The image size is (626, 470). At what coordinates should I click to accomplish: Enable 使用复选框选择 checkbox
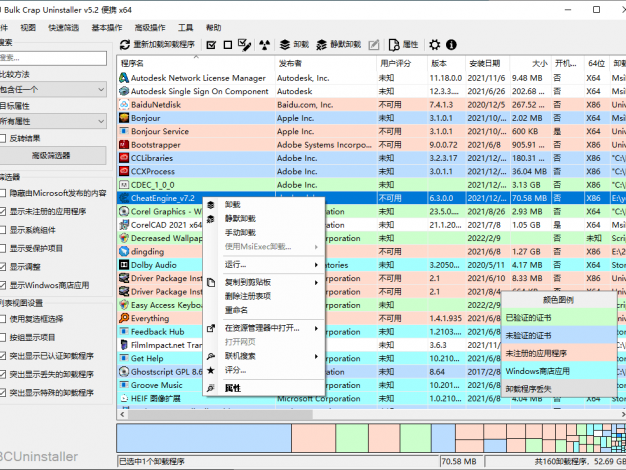2,319
